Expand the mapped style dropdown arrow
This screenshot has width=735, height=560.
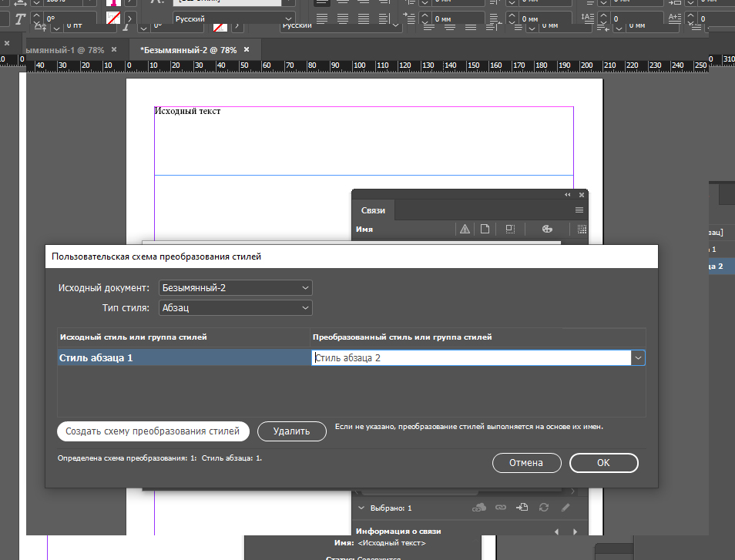(x=637, y=358)
